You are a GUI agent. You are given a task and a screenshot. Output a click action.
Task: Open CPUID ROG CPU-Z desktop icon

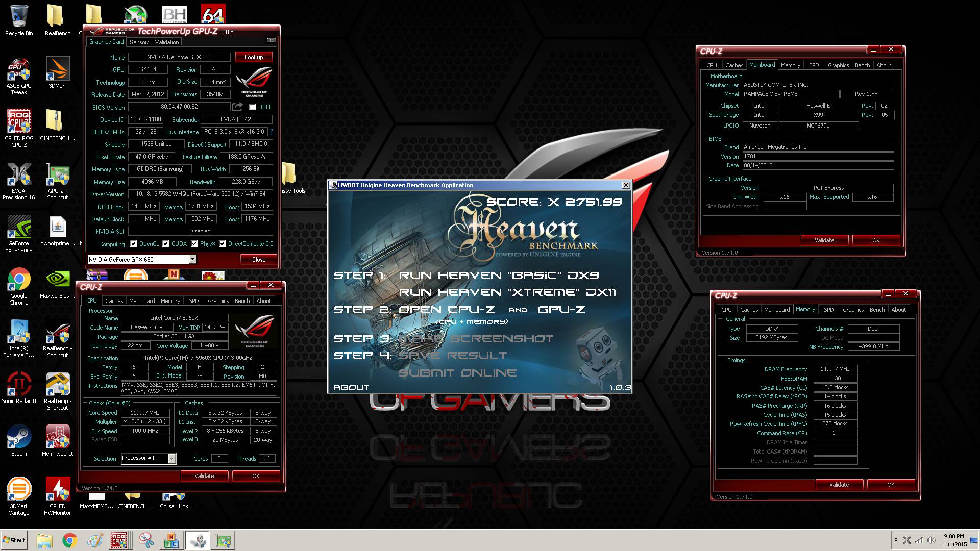pyautogui.click(x=19, y=128)
